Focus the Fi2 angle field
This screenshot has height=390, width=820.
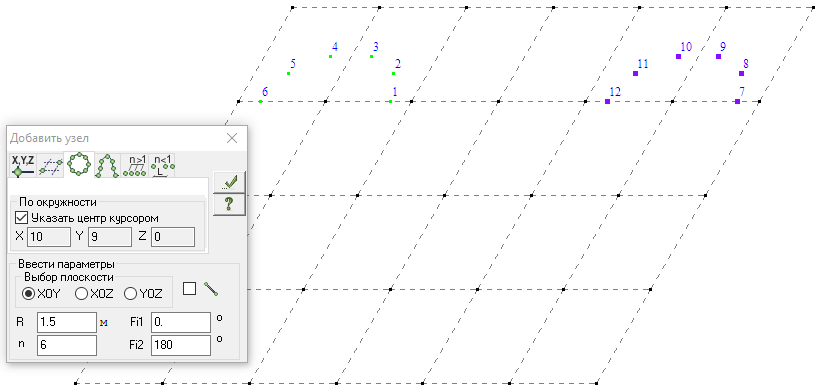(x=181, y=346)
